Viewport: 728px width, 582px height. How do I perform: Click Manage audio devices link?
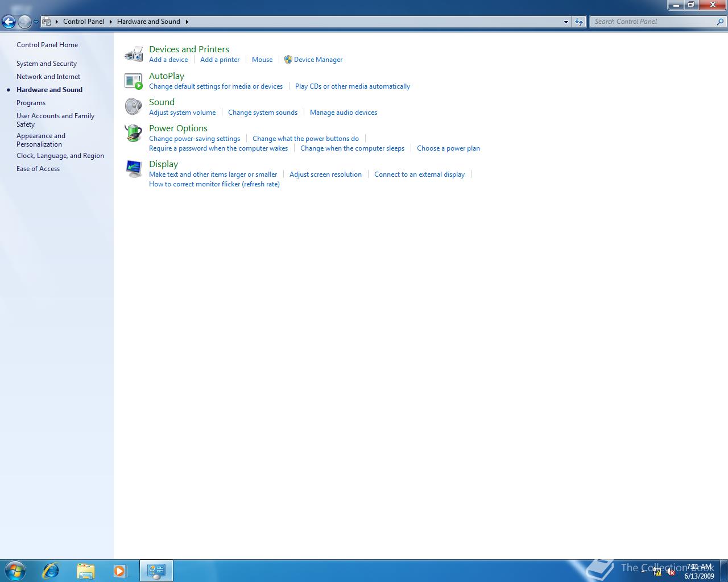(x=344, y=113)
